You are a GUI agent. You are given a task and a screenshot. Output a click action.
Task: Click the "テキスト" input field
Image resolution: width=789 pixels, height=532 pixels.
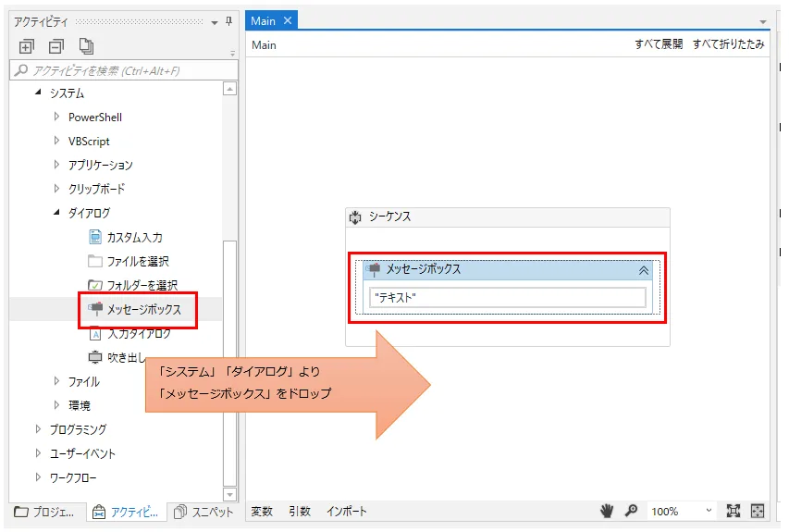(507, 297)
